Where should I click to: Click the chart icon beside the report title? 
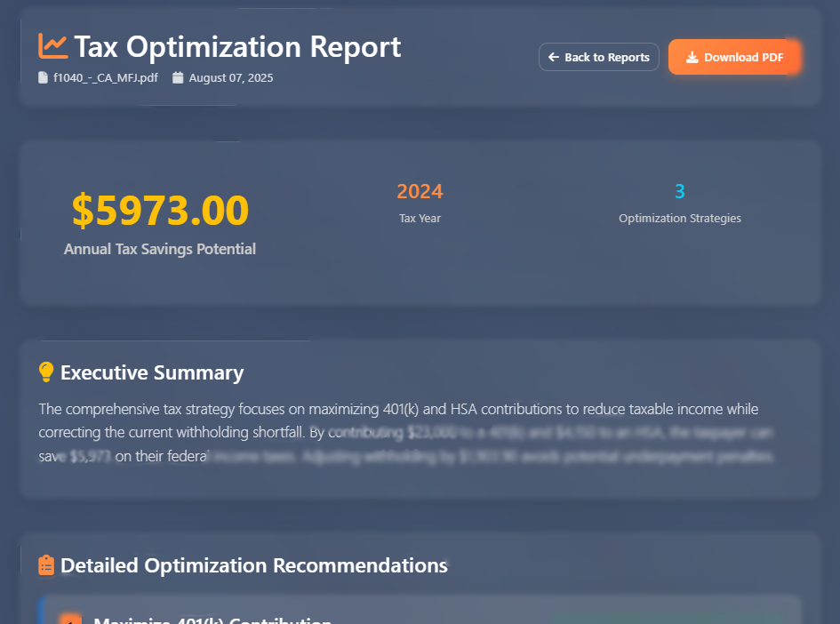[52, 46]
